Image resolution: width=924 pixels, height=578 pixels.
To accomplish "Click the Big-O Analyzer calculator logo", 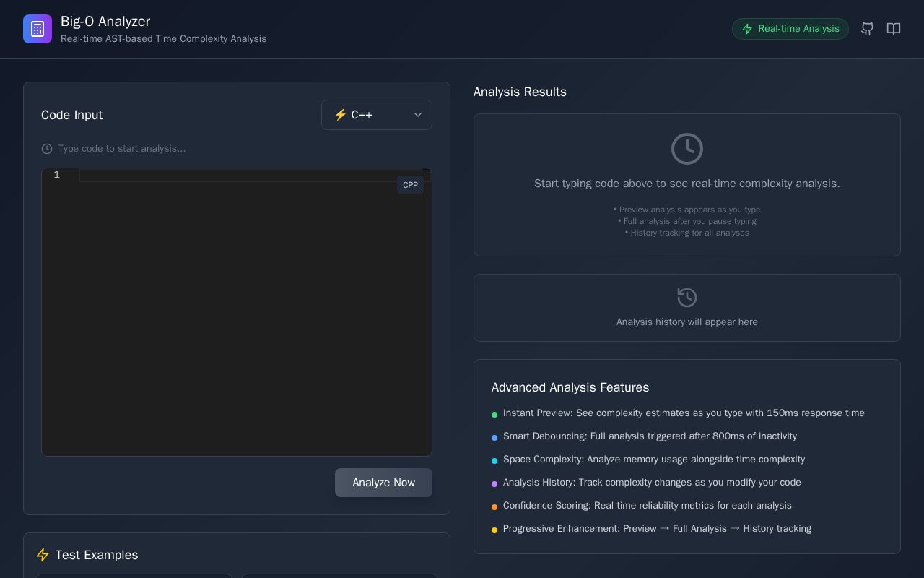I will (x=38, y=29).
